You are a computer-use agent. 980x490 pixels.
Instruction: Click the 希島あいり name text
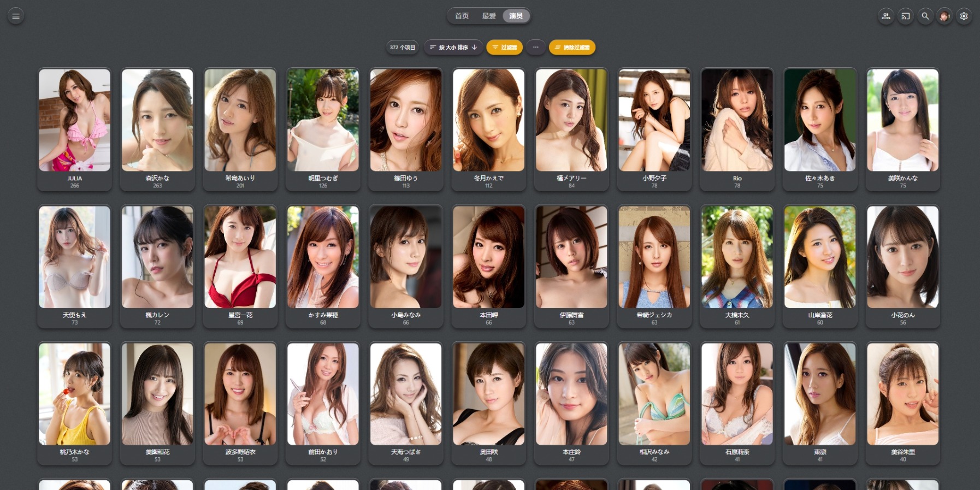point(240,178)
